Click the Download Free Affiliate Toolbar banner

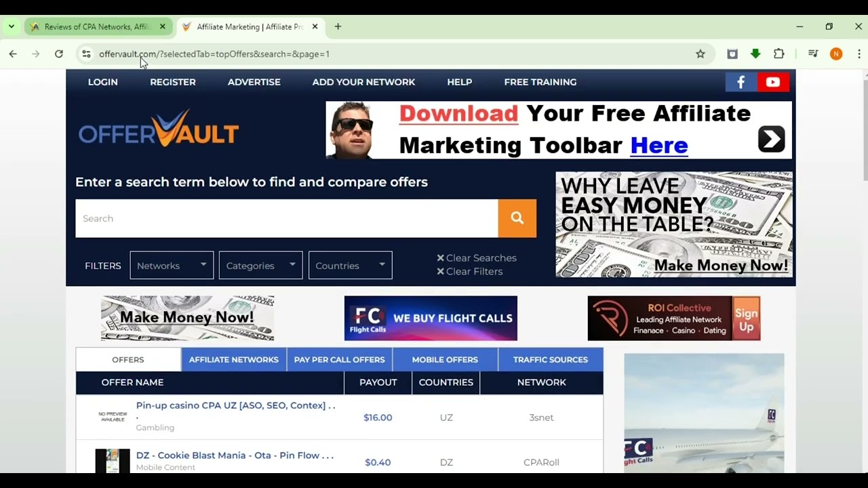[x=559, y=130]
